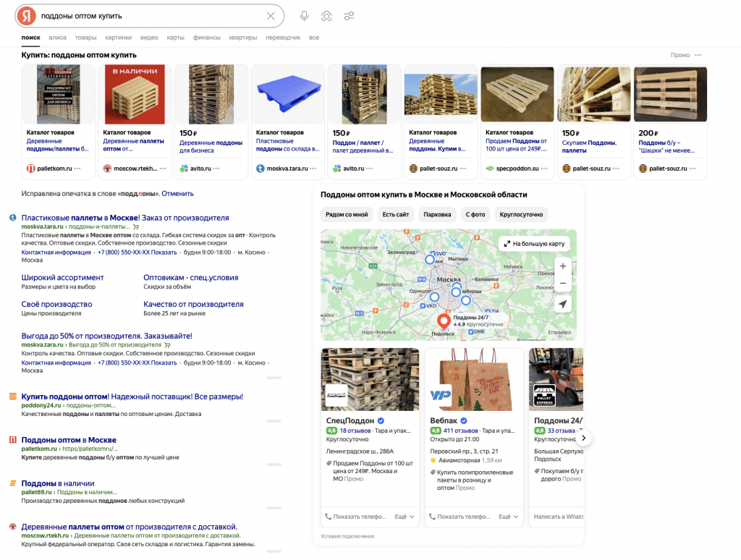Open search settings sliders icon
Screen dimensions: 741x560
click(349, 16)
